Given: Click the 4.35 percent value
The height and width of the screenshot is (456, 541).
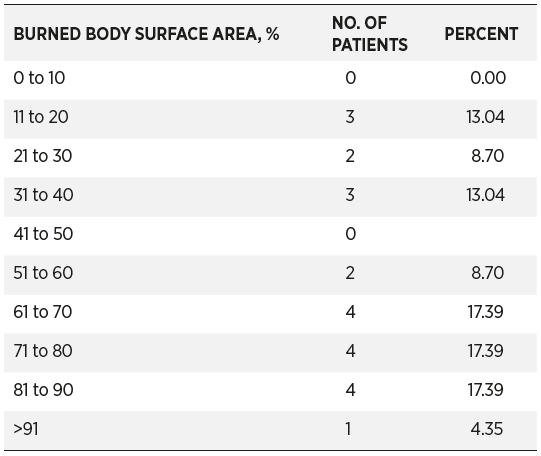Looking at the screenshot, I should 486,429.
